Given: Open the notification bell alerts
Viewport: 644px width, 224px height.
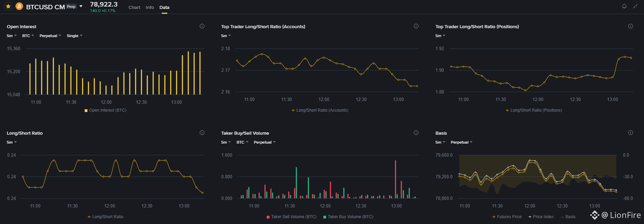Looking at the screenshot, I should point(624,6).
